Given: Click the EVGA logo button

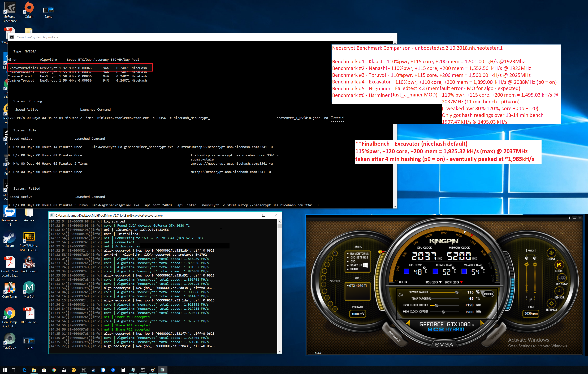Looking at the screenshot, I should pyautogui.click(x=444, y=345).
